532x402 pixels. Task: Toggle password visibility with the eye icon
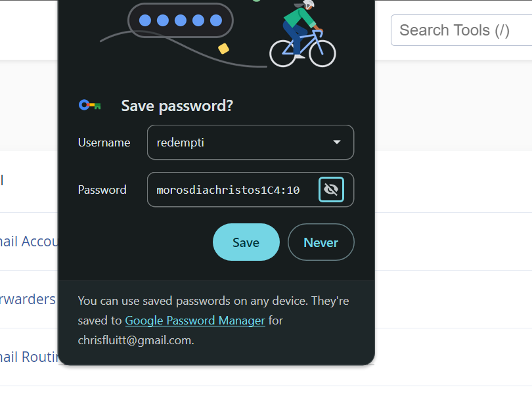[331, 190]
